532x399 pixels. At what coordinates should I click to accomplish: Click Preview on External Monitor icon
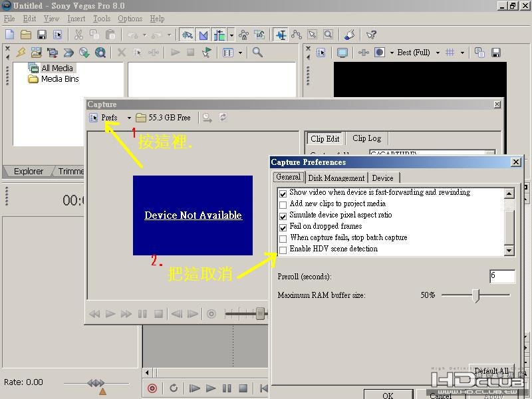click(x=342, y=53)
